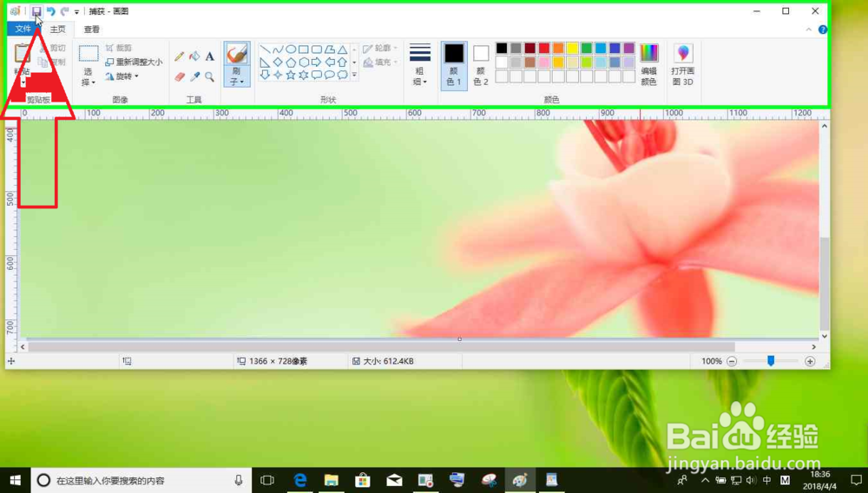Viewport: 868px width, 493px height.
Task: Open the Action Center notification icon
Action: coord(856,480)
